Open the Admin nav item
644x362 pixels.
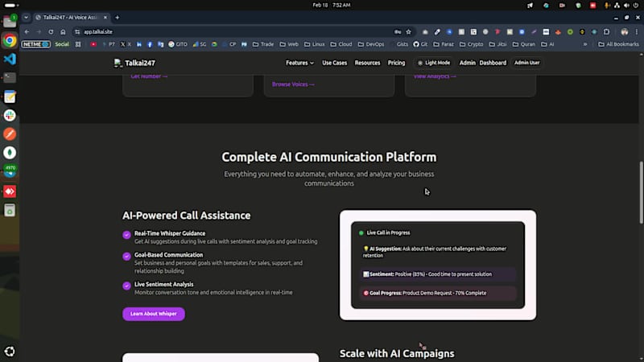click(468, 63)
